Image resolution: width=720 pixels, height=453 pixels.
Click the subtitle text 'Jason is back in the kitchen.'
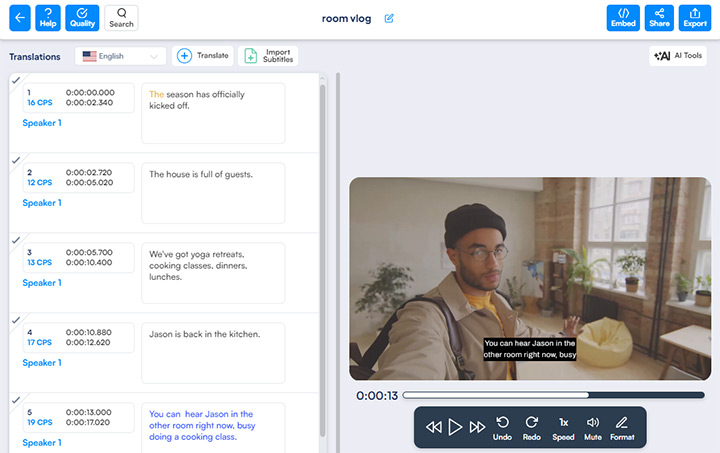pos(204,334)
